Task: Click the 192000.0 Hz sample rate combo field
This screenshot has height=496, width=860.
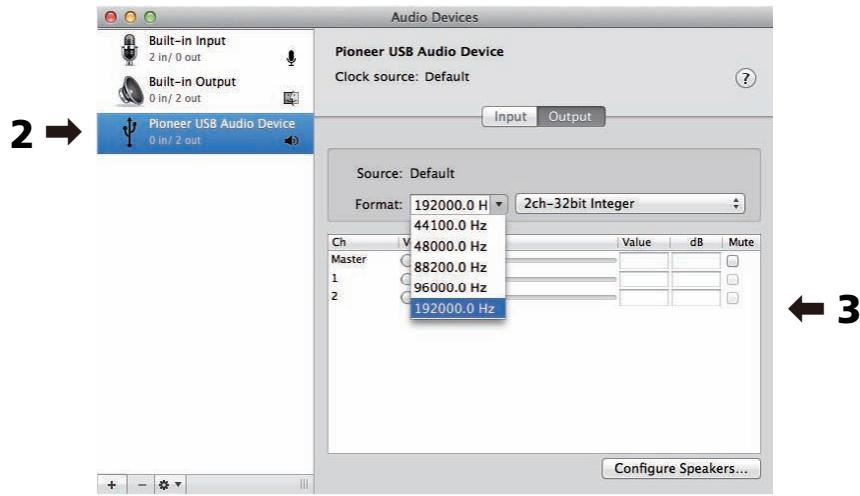Action: coord(450,205)
